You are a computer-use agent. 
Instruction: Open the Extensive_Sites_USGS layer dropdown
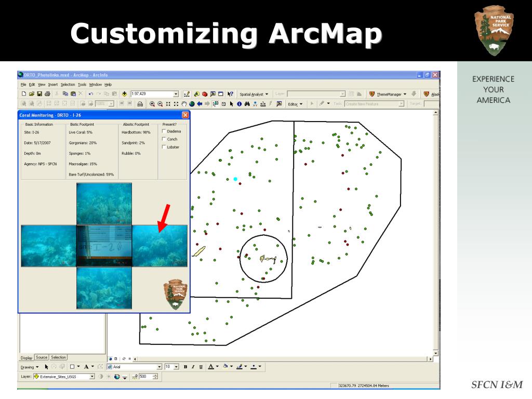92,377
